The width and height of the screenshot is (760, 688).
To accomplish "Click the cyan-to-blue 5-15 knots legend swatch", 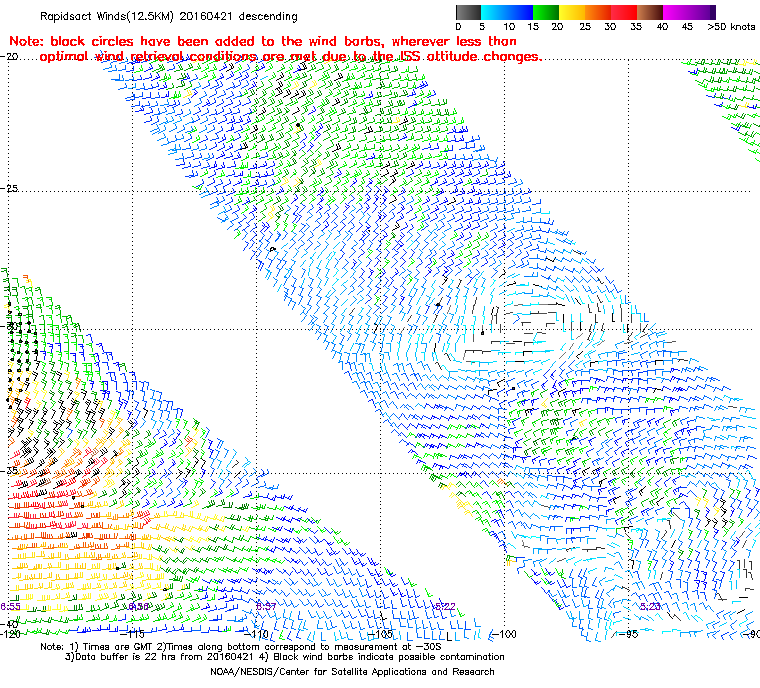I will (507, 12).
